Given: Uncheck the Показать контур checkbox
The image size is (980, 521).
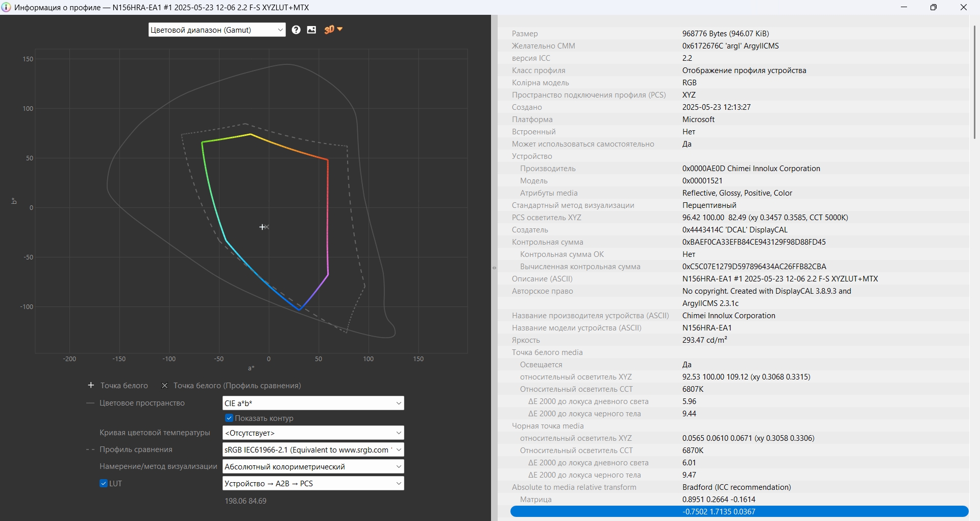Looking at the screenshot, I should tap(229, 418).
